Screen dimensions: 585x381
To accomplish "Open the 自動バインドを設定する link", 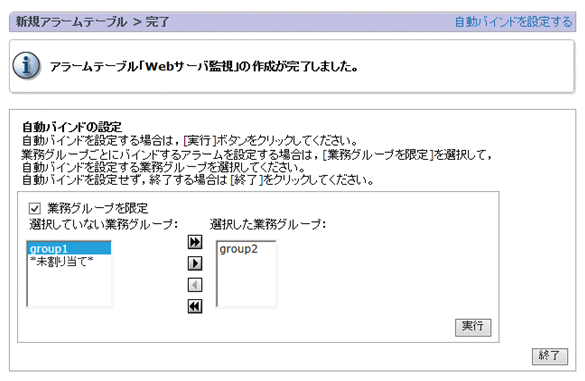I will pos(513,22).
